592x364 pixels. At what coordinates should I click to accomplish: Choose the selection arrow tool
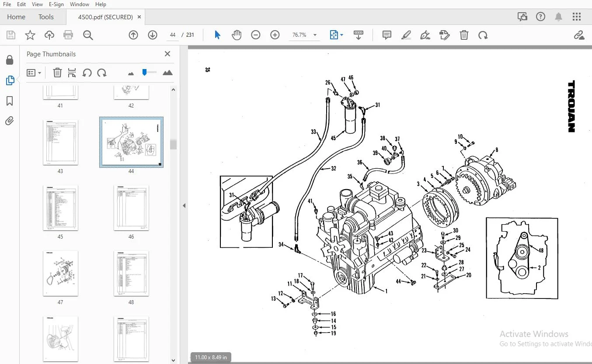(x=217, y=35)
